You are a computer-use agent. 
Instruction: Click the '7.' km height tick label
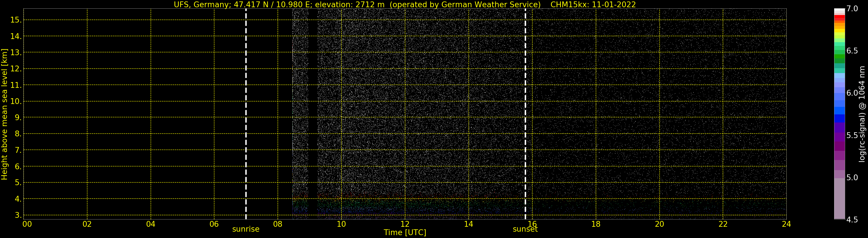(x=18, y=150)
